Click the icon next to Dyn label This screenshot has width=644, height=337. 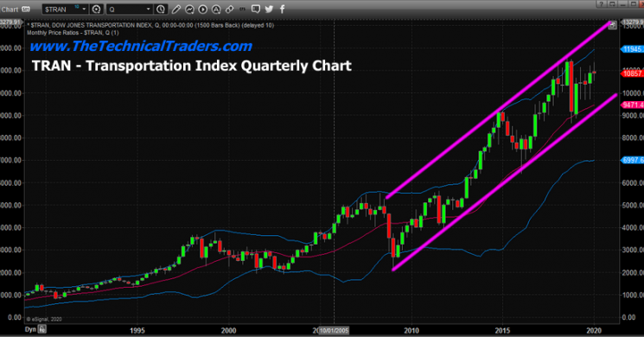click(41, 329)
